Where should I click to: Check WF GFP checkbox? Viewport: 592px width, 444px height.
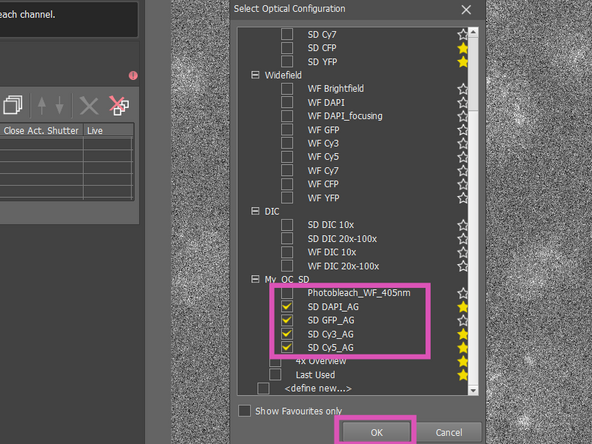287,130
